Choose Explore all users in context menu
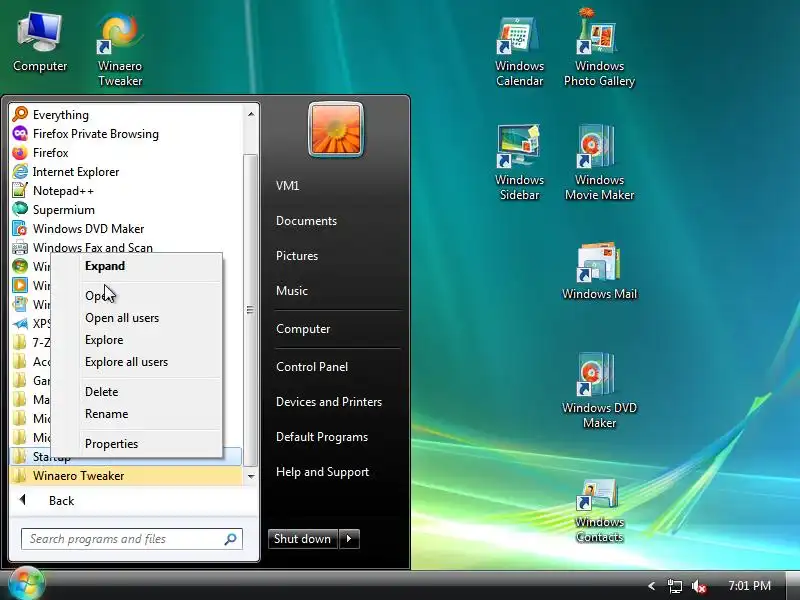 (136, 362)
